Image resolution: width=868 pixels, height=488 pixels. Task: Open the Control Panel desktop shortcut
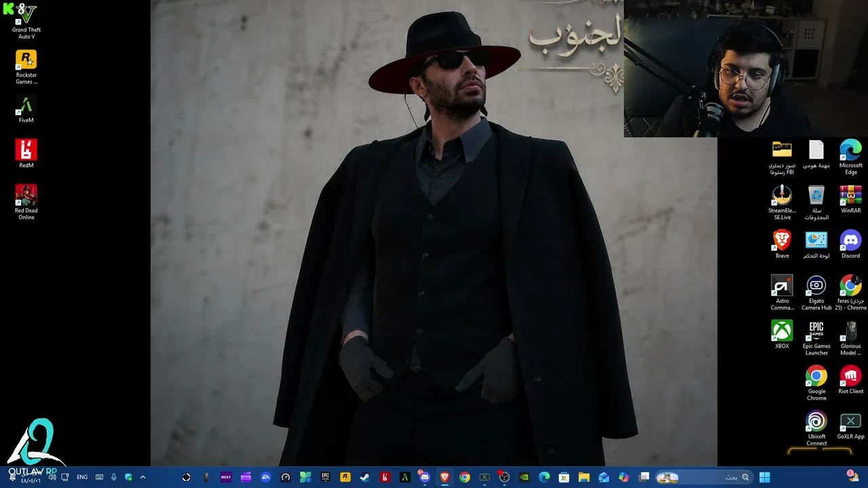click(x=816, y=245)
